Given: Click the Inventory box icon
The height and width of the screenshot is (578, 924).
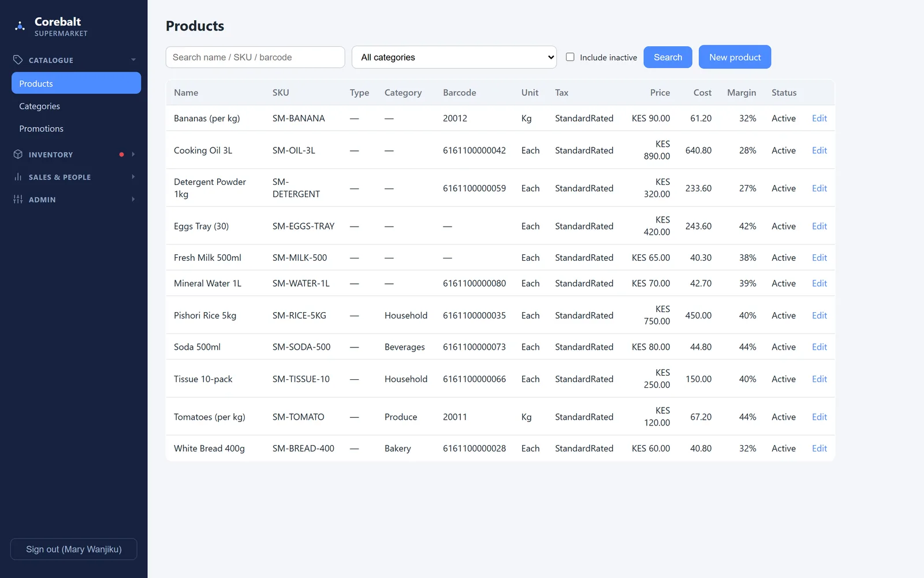Looking at the screenshot, I should coord(18,154).
